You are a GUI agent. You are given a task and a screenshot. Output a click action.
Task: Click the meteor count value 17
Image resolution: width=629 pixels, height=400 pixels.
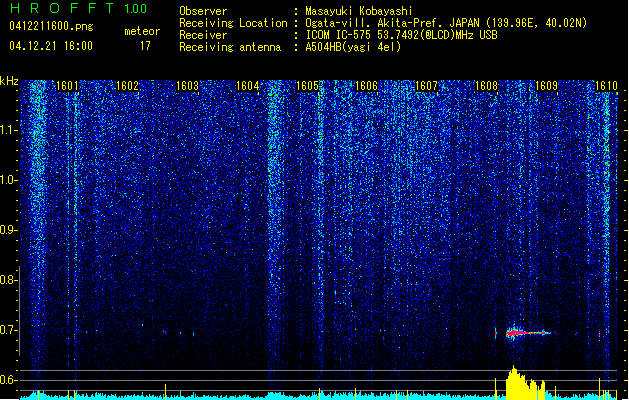(x=145, y=46)
